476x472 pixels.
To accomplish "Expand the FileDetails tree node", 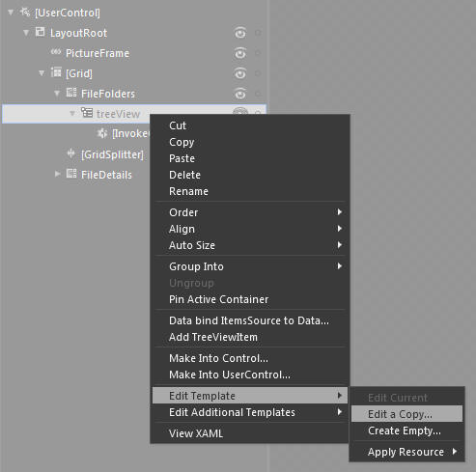I will tap(57, 174).
